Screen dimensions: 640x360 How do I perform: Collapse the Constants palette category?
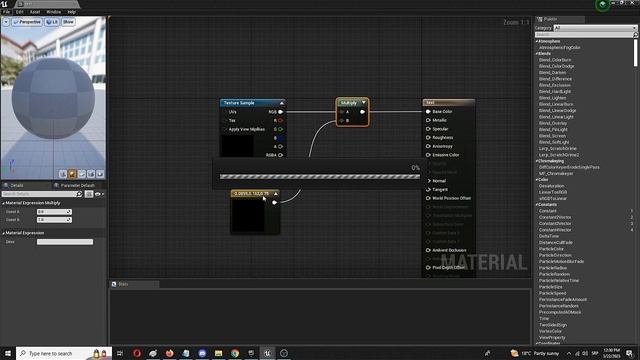click(537, 204)
